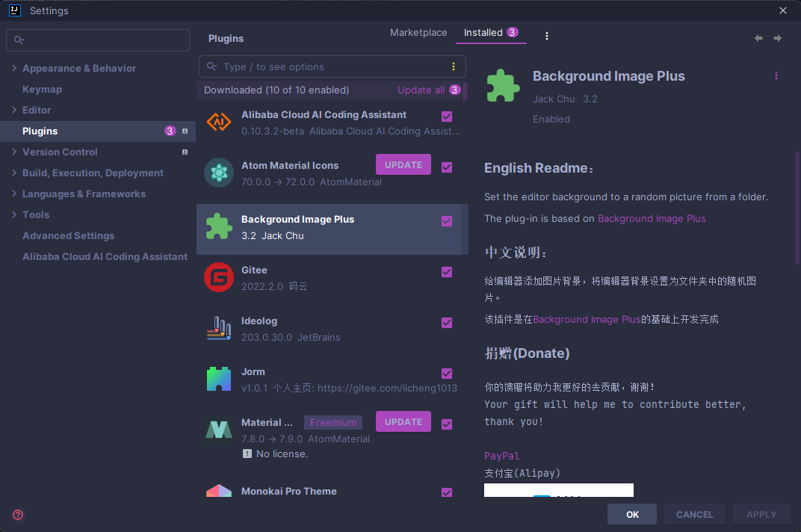
Task: Disable Alibaba Cloud AI Coding Assistant plugin
Action: pos(447,117)
